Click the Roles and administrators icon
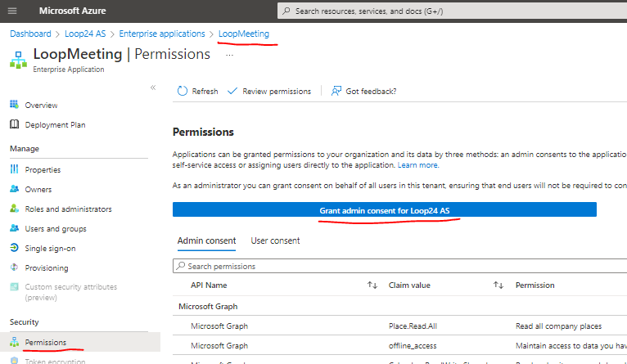627x364 pixels. click(15, 208)
